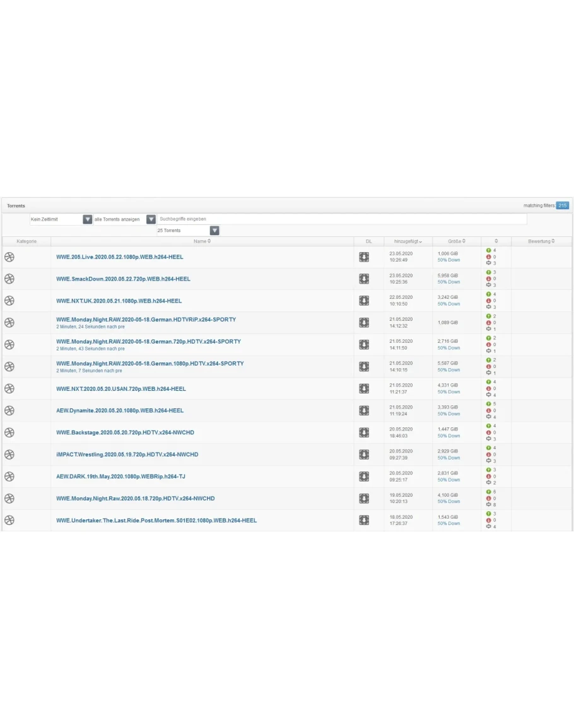This screenshot has width=574, height=728.
Task: Sort by Bewertung column header
Action: tap(541, 241)
